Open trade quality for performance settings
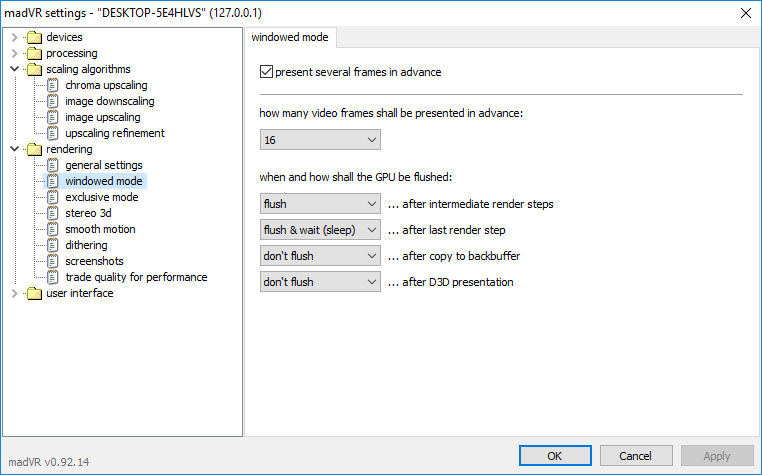762x475 pixels. pos(137,277)
